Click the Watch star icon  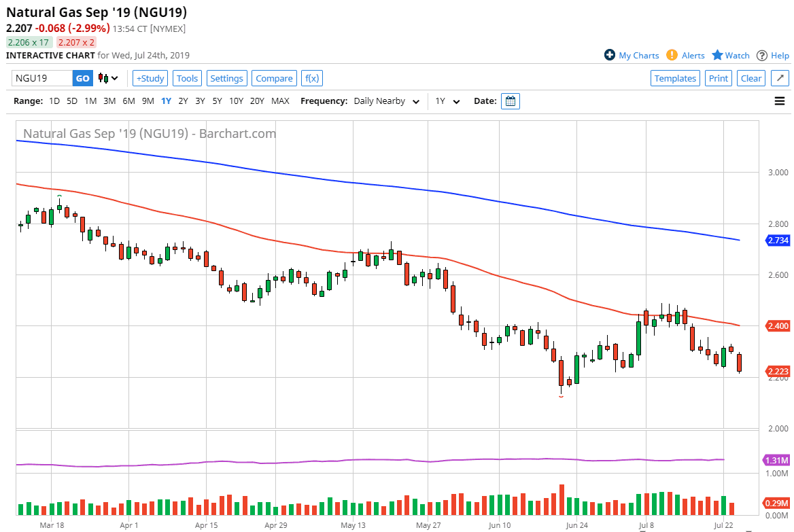[x=717, y=55]
